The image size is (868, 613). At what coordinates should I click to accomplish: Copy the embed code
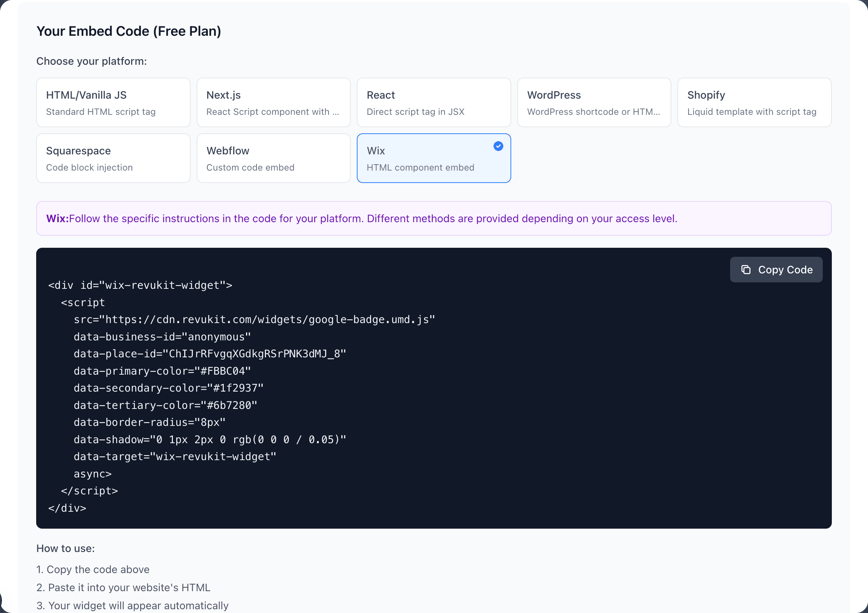point(776,270)
